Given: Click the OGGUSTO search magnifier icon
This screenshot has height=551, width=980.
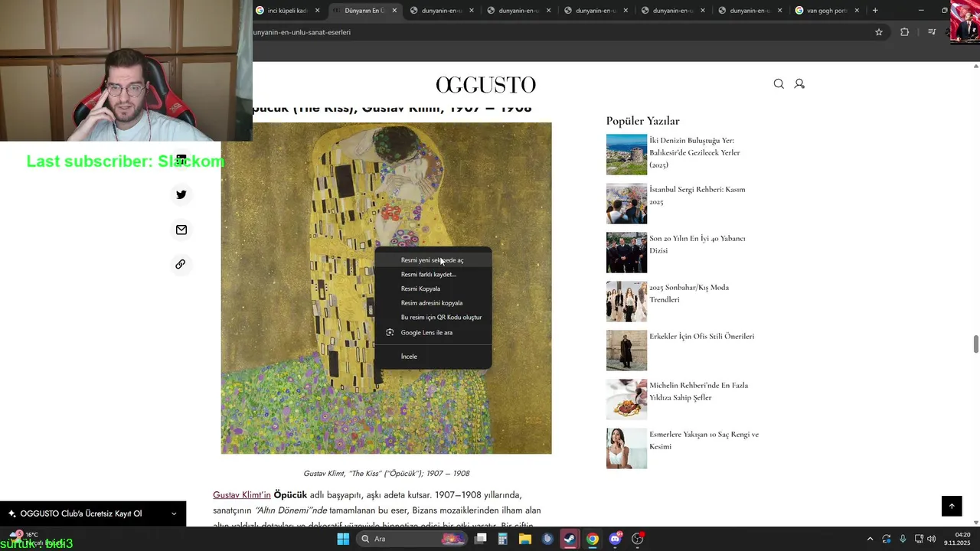Looking at the screenshot, I should click(779, 84).
